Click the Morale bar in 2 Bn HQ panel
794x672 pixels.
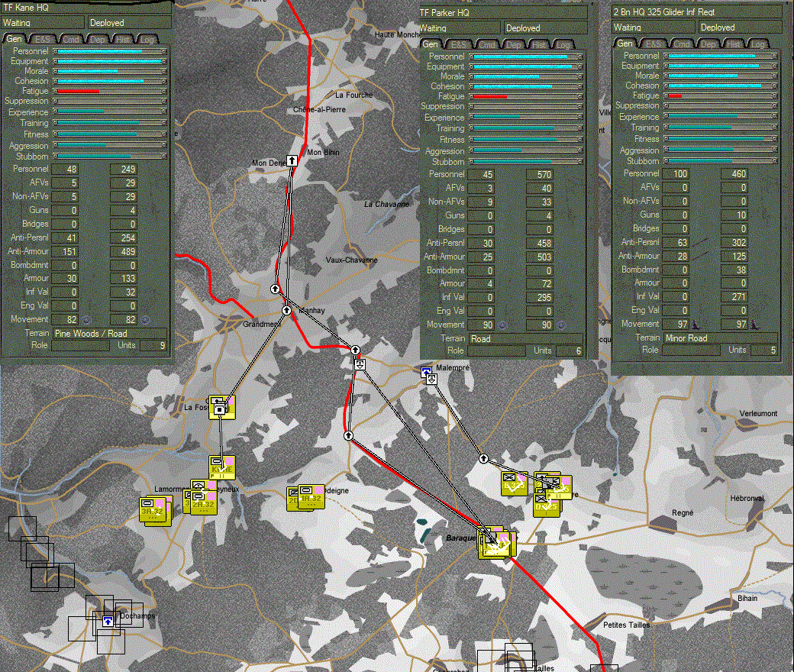click(721, 76)
